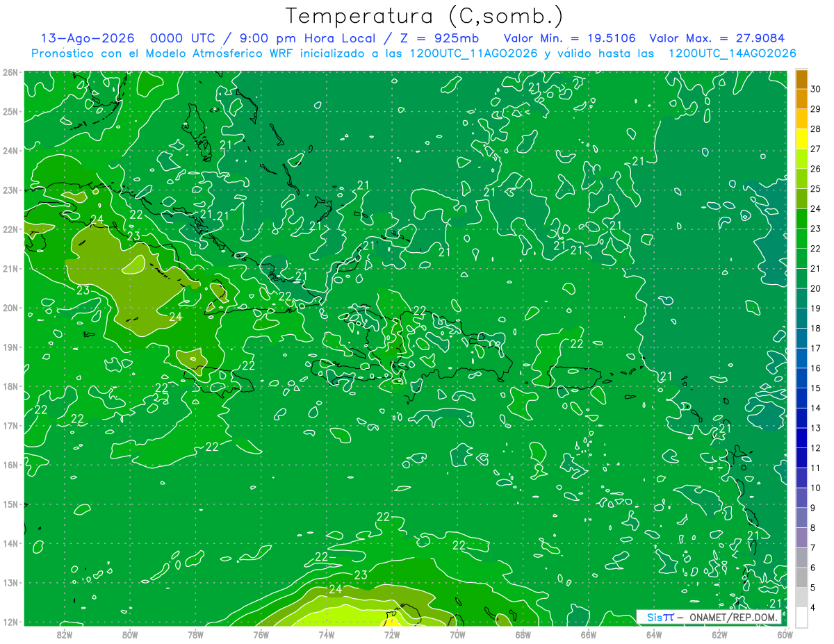
Task: Click latitude label '14N'
Action: (10, 543)
